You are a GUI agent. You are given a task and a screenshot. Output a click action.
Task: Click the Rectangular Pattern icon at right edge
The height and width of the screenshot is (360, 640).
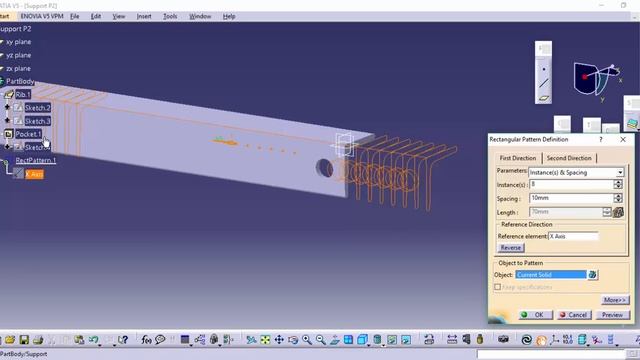[632, 123]
